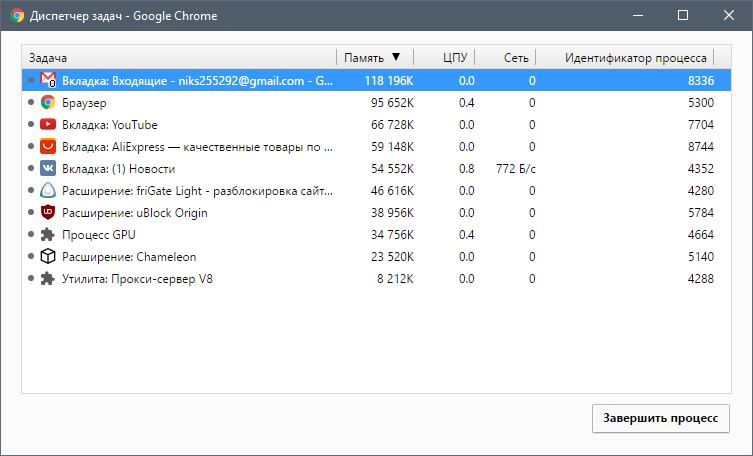Click the memory value 54 552K

point(392,169)
